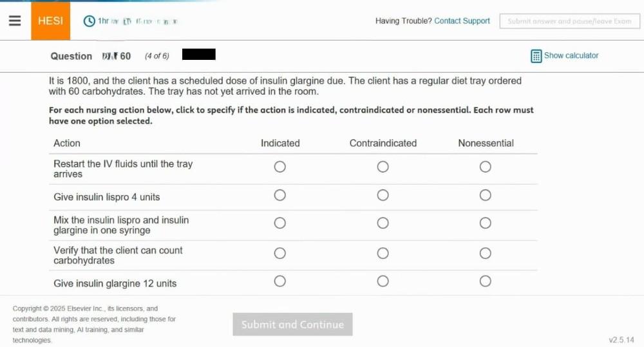644x347 pixels.
Task: Set Verify carbohydrate counting to Nonessential
Action: (485, 253)
